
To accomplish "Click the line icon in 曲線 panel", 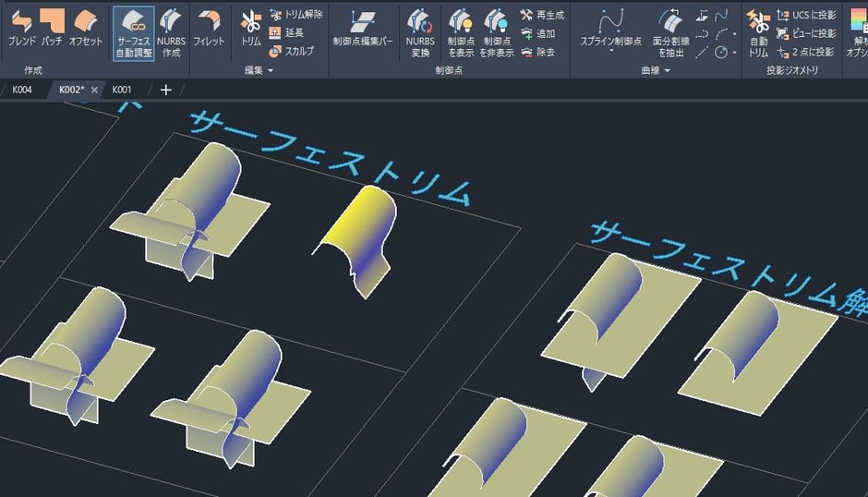I will click(x=702, y=52).
